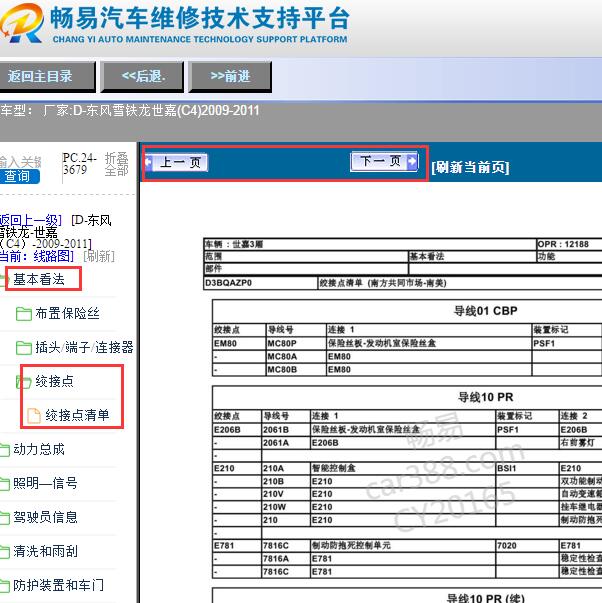Image resolution: width=602 pixels, height=603 pixels.
Task: Click the 动力总成 folder icon
Action: click(4, 450)
